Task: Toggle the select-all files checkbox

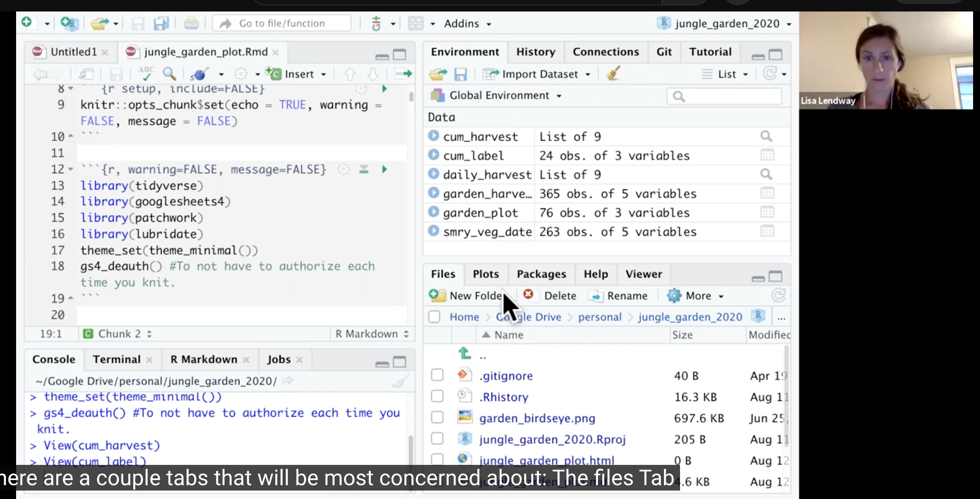Action: click(434, 317)
